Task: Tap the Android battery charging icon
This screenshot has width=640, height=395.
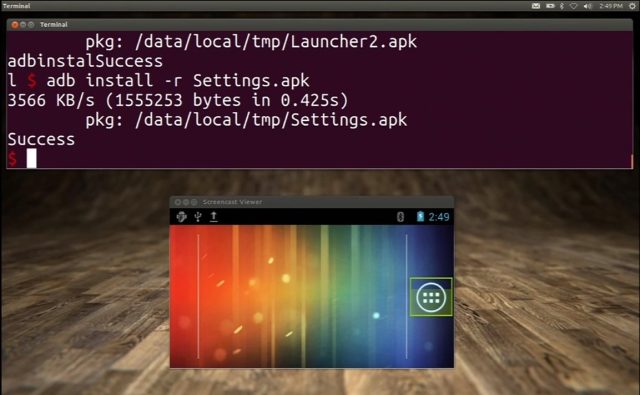Action: [420, 216]
